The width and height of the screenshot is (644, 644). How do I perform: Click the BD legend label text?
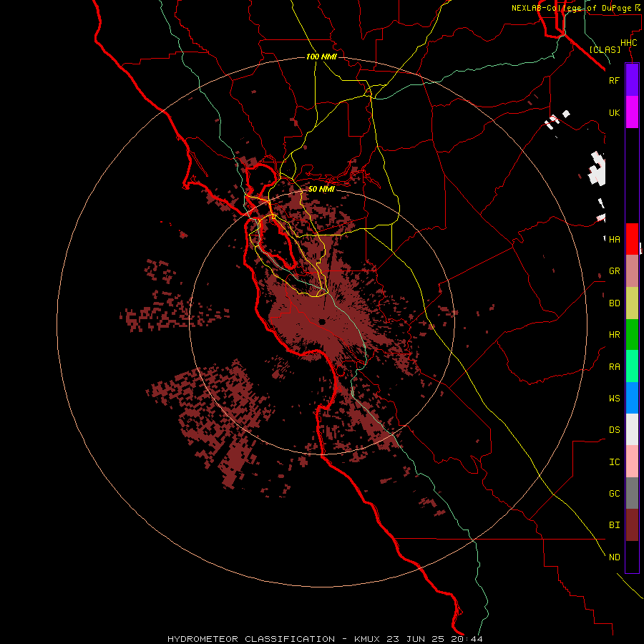pos(615,303)
